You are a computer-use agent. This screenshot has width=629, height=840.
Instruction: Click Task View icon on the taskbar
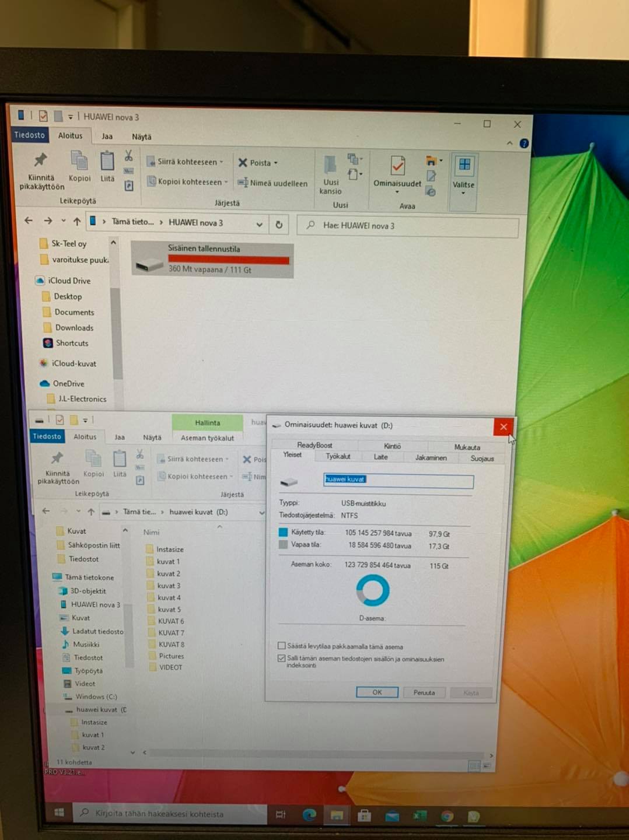(281, 814)
